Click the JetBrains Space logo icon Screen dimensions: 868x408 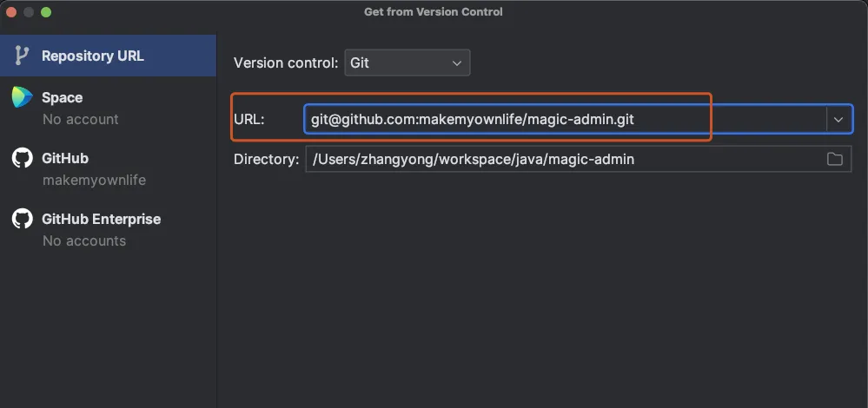pyautogui.click(x=22, y=97)
